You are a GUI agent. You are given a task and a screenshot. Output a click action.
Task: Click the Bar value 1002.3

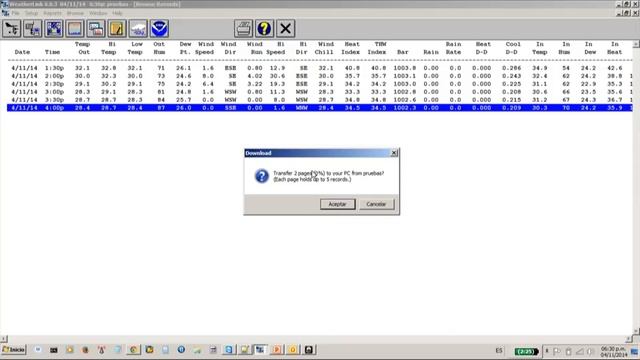[404, 108]
